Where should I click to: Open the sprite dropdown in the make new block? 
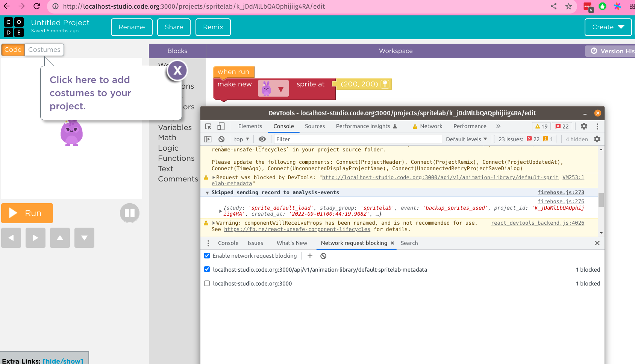[280, 88]
